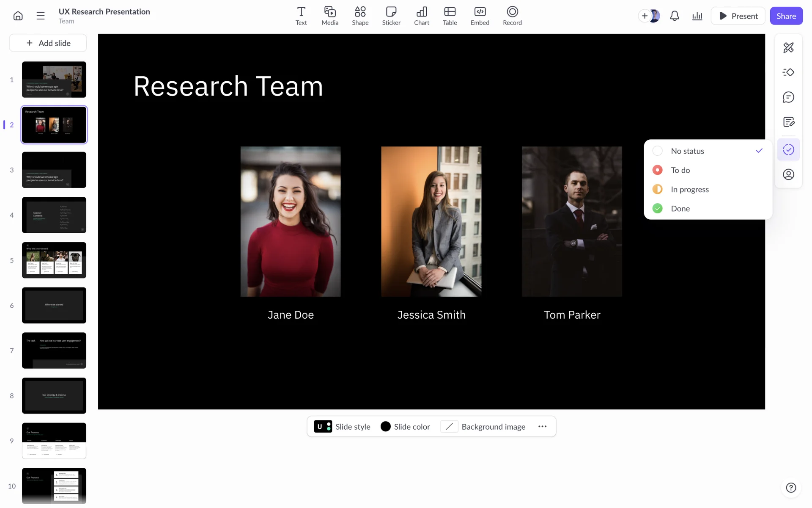Click the Present button

click(738, 16)
